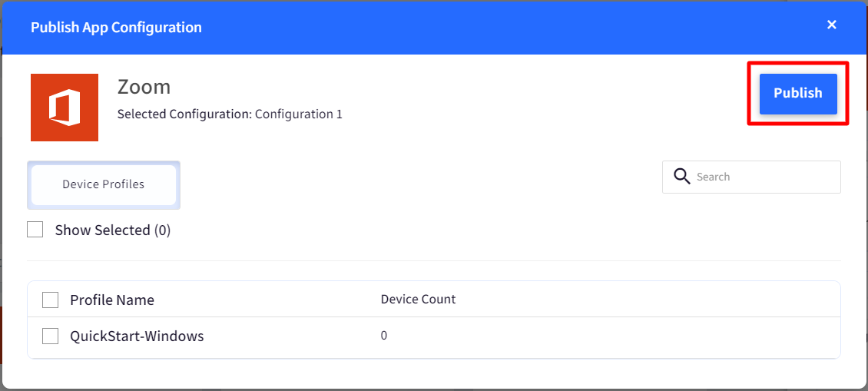
Task: Click the magnifier icon in search box
Action: pyautogui.click(x=681, y=177)
